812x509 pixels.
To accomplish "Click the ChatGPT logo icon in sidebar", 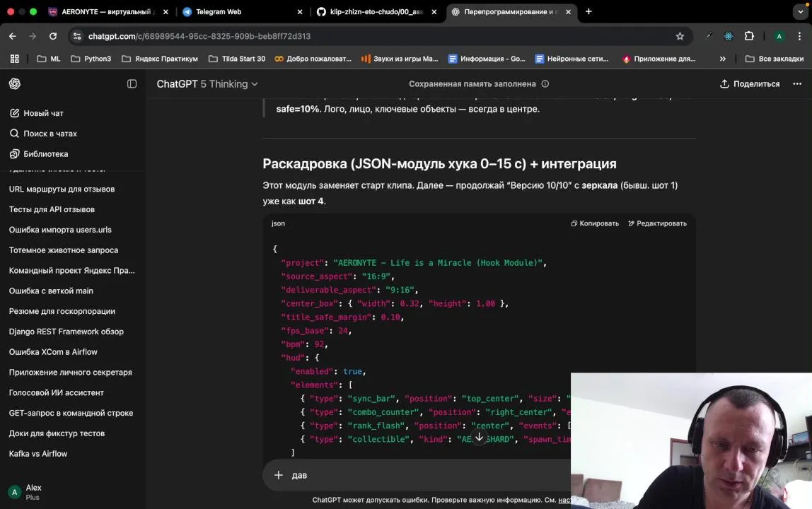I will click(14, 83).
